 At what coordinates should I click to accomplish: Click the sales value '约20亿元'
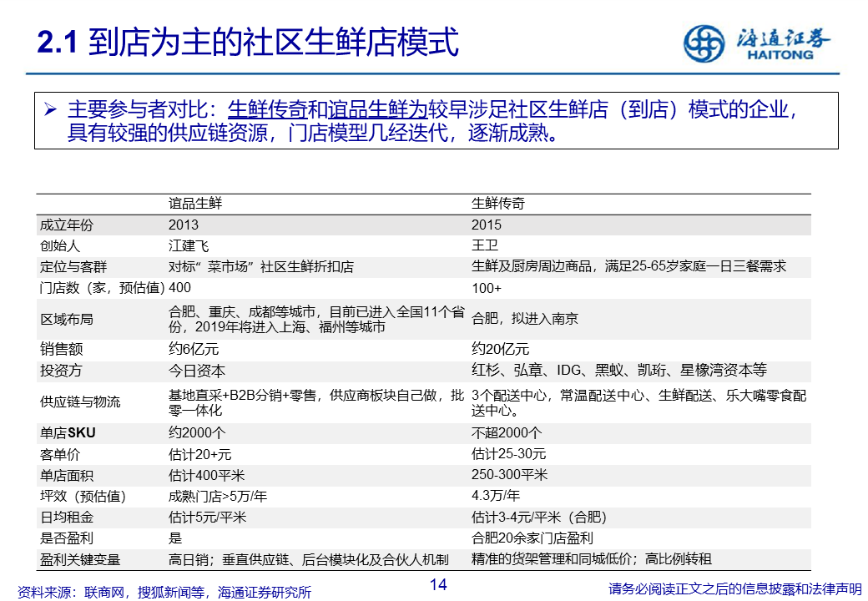click(x=501, y=349)
